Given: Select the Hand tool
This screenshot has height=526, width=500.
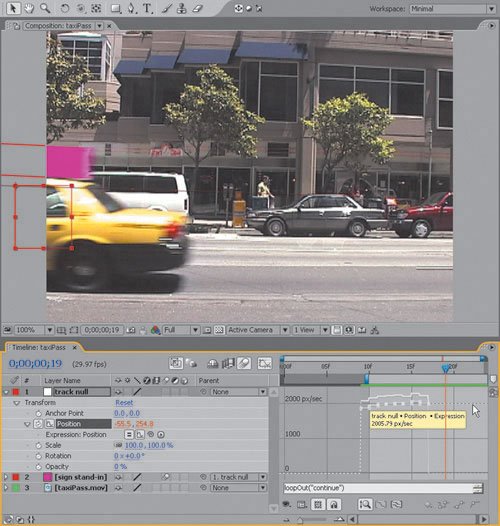Looking at the screenshot, I should tap(29, 8).
